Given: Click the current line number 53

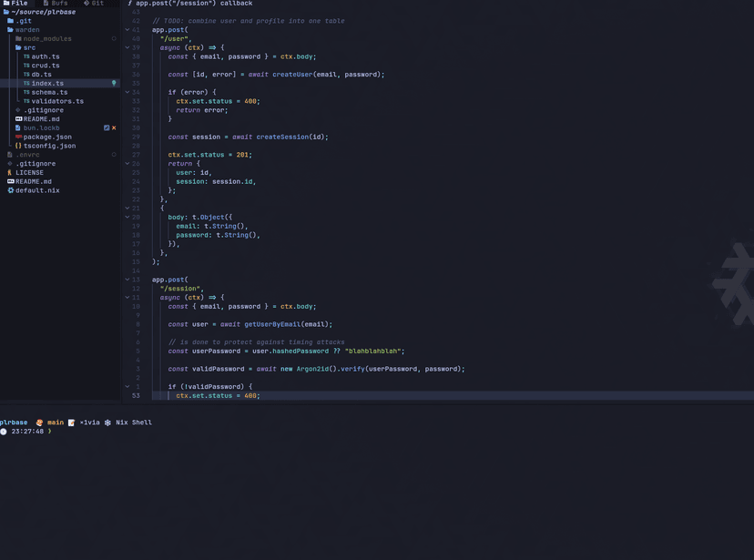Looking at the screenshot, I should pyautogui.click(x=136, y=395).
